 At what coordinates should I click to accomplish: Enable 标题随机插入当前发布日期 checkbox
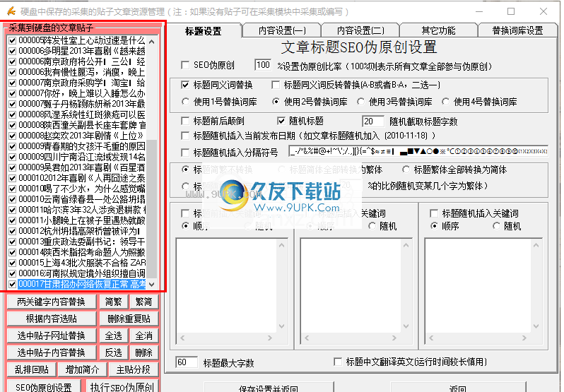click(x=185, y=136)
